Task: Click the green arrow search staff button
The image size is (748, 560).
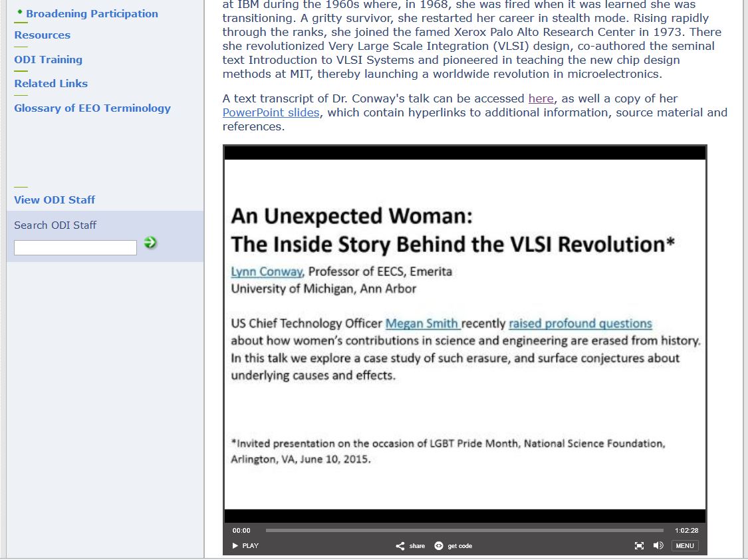Action: (150, 243)
